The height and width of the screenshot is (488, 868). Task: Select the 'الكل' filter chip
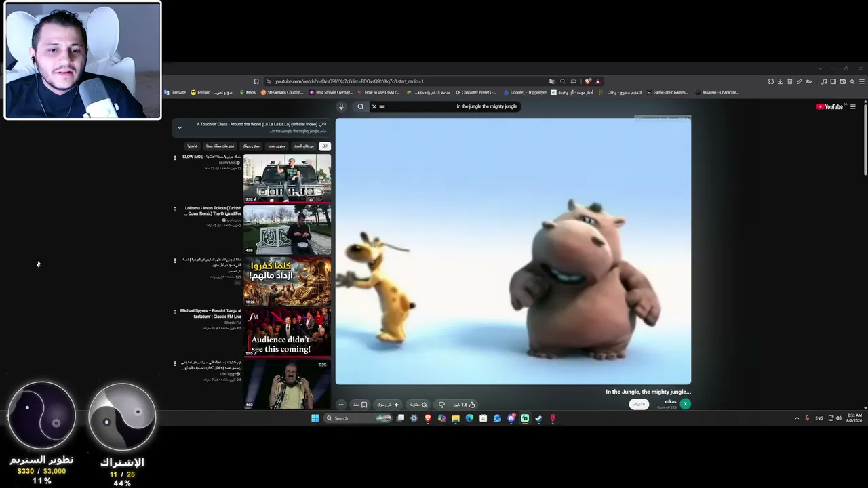(x=325, y=146)
